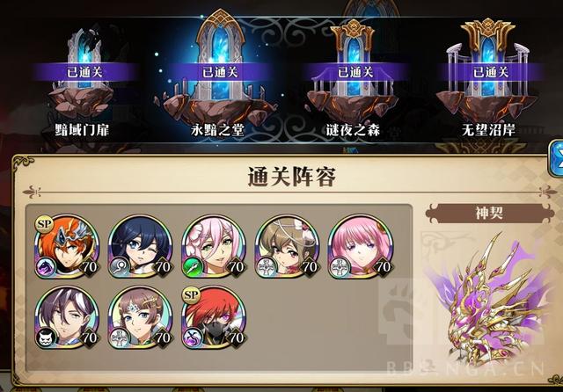Viewport: 563px width, 392px height.
Task: Select the dark blue-haired winking hero
Action: pyautogui.click(x=141, y=246)
